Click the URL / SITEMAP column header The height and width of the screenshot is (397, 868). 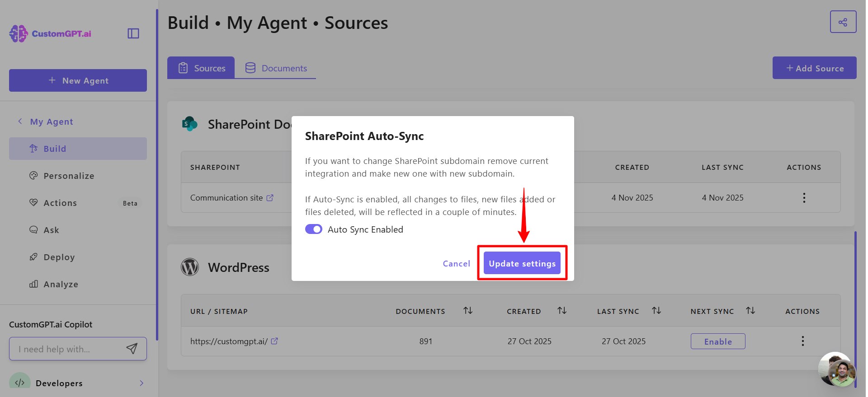219,311
